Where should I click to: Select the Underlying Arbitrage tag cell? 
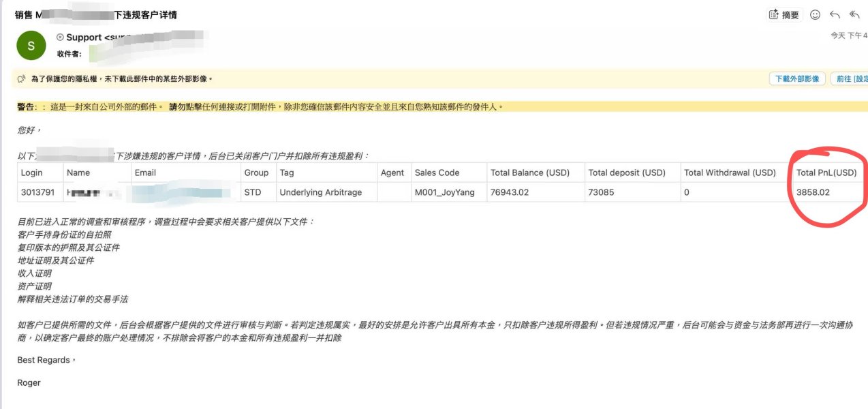pyautogui.click(x=320, y=192)
